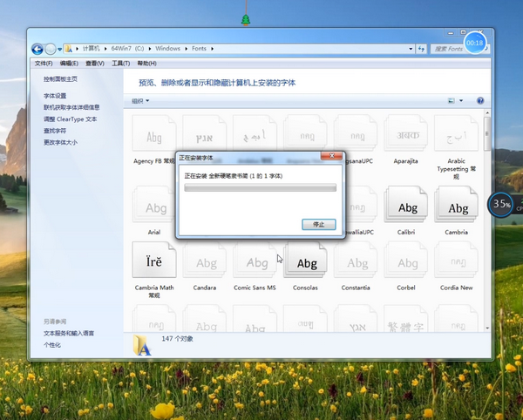
Task: Open the 查看(V) menu
Action: pos(95,64)
